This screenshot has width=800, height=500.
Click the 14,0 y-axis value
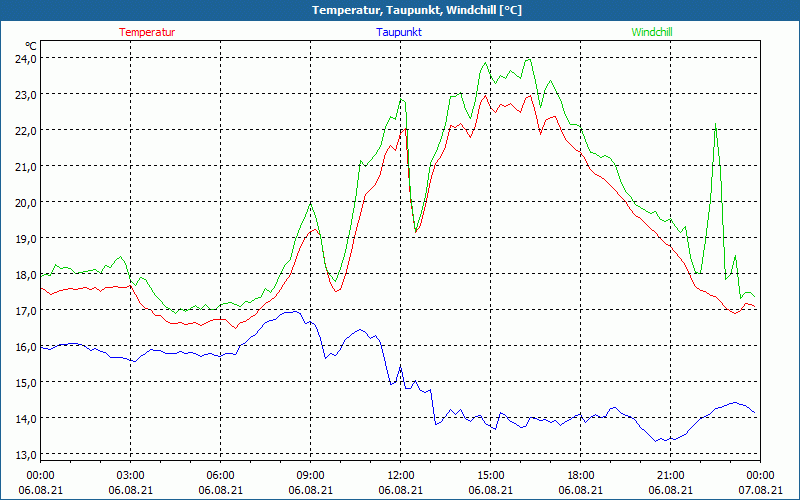(26, 418)
